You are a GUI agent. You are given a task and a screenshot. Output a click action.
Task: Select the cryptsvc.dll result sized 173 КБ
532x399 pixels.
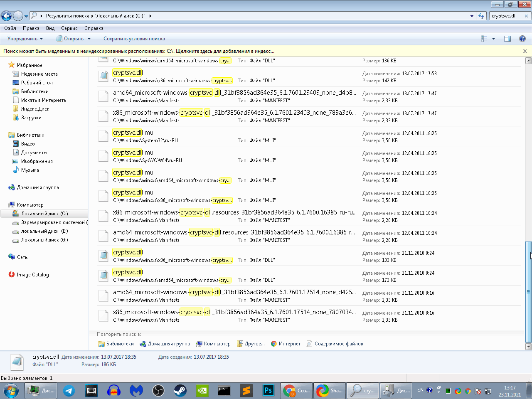[309, 276]
